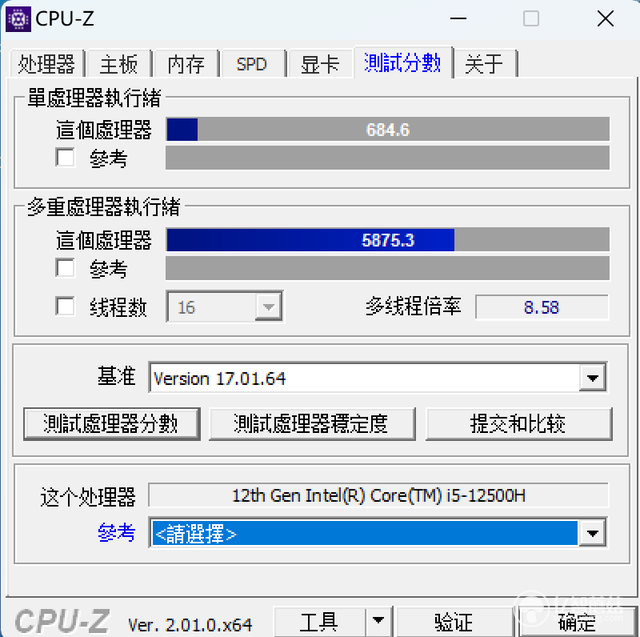Screen dimensions: 640x637
Task: Toggle the 线程数 checkbox
Action: point(65,306)
